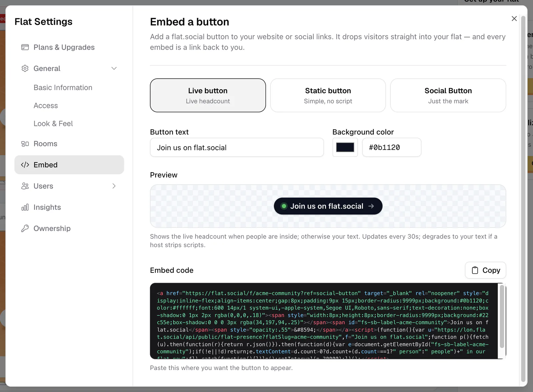Image resolution: width=533 pixels, height=392 pixels.
Task: Collapse the General section chevron
Action: (114, 68)
